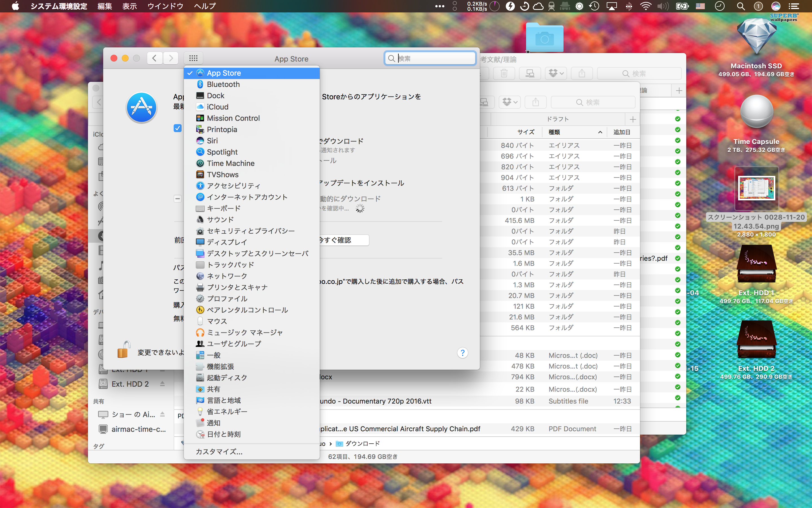812x508 pixels.
Task: Choose Mission Control in the list
Action: (x=252, y=118)
